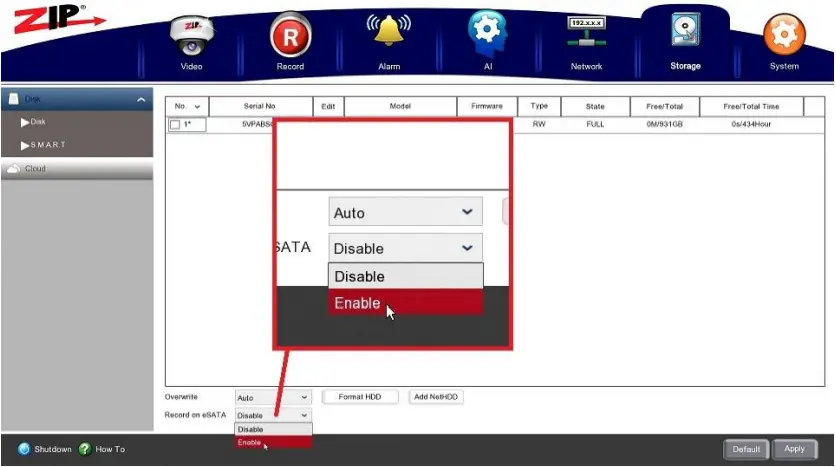Open the Record settings icon
836x467 pixels.
pyautogui.click(x=290, y=36)
